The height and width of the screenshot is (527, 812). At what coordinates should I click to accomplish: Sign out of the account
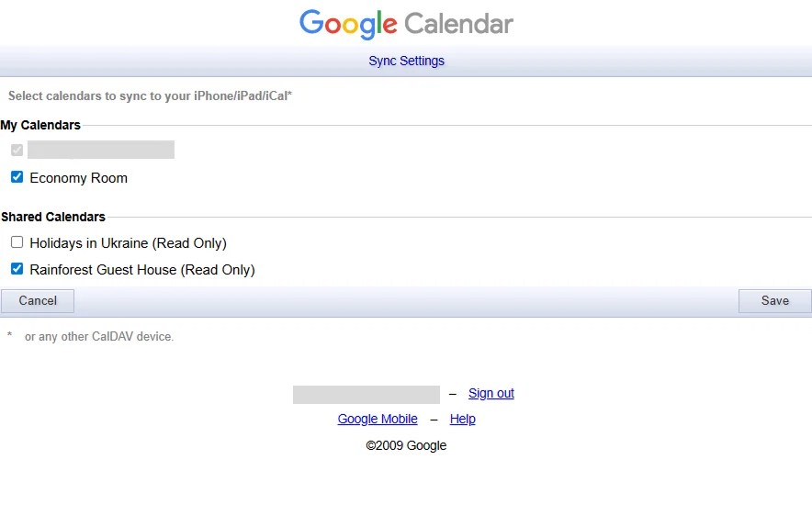pos(491,394)
